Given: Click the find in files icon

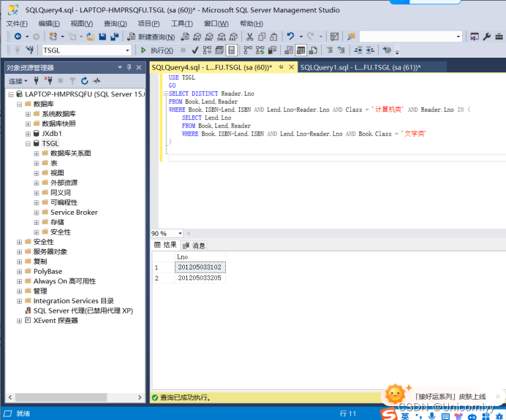Looking at the screenshot, I should (x=351, y=37).
